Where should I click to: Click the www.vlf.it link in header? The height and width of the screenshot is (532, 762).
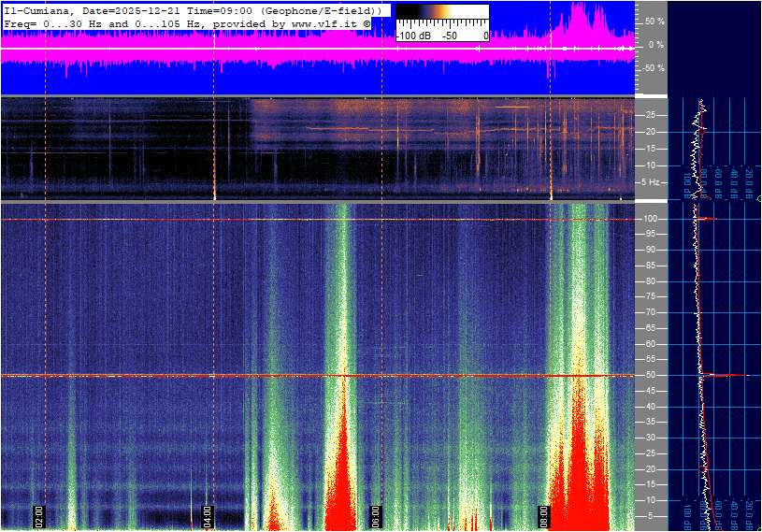[x=317, y=22]
